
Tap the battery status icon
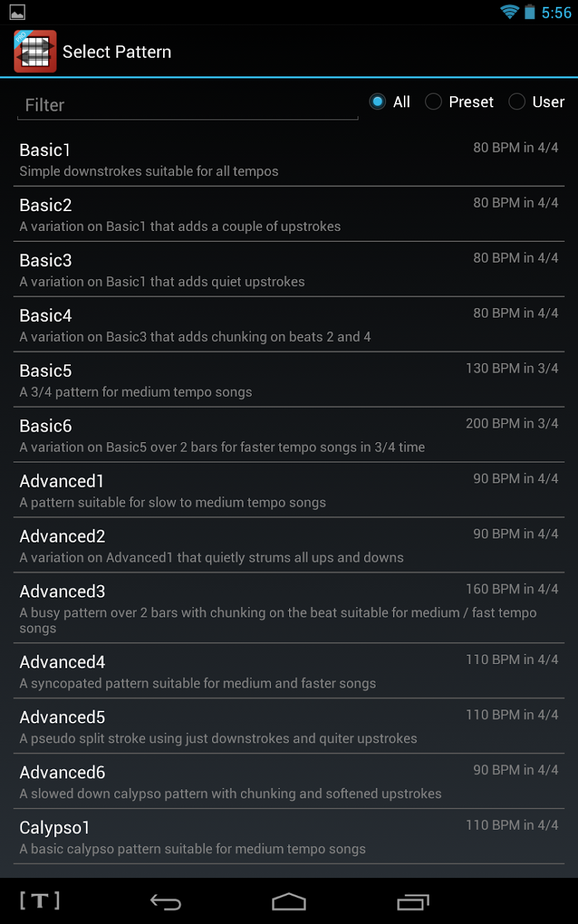[529, 12]
